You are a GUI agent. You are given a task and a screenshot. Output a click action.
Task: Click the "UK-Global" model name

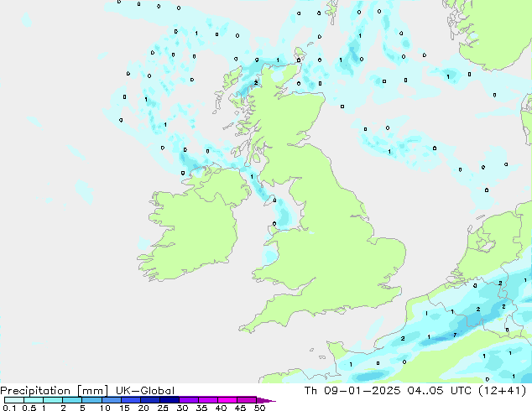[x=145, y=391]
